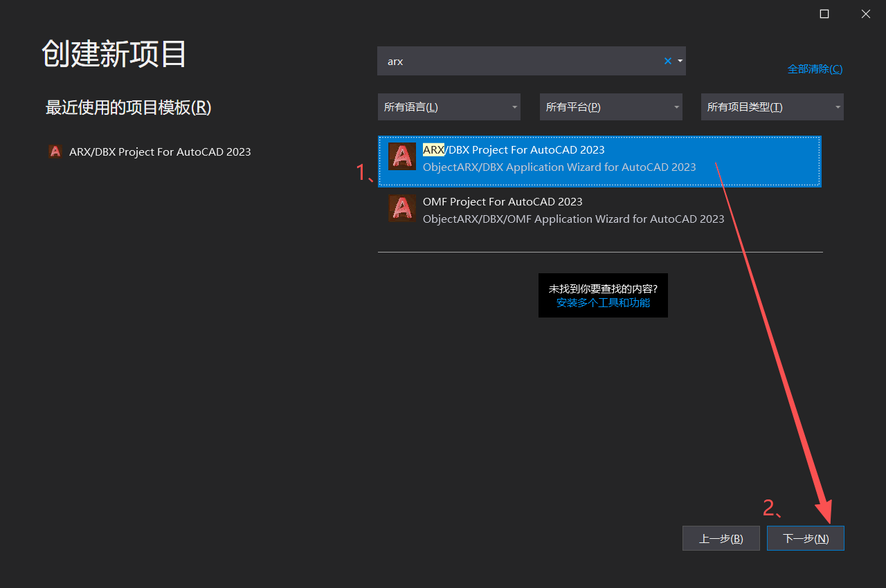Click 安装多个工具和功能 link
Image resolution: width=886 pixels, height=588 pixels.
603,303
